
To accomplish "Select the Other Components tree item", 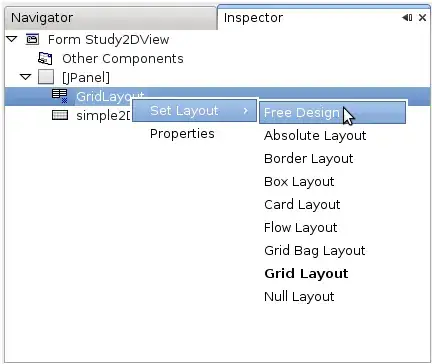I will click(x=123, y=58).
